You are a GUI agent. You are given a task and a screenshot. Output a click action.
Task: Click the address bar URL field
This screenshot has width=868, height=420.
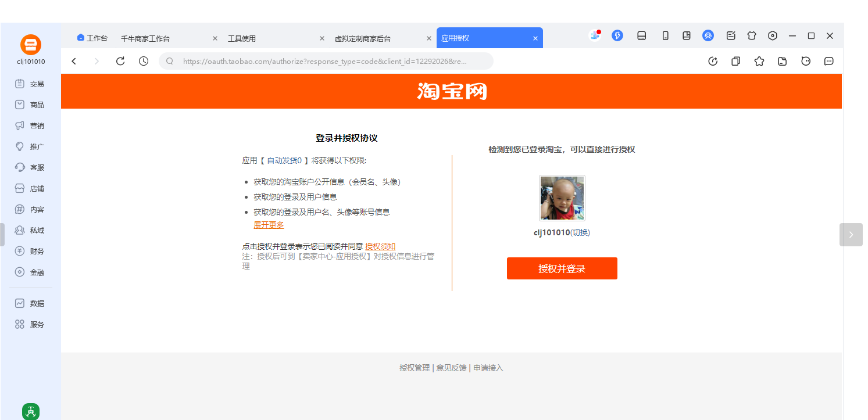(x=326, y=61)
